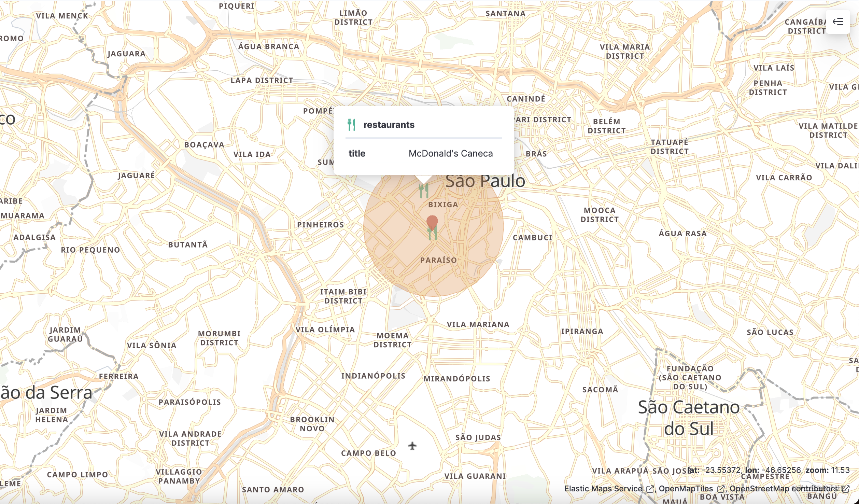
Task: Click the "ITAIM BIBI DISTRICT" label
Action: (x=343, y=296)
